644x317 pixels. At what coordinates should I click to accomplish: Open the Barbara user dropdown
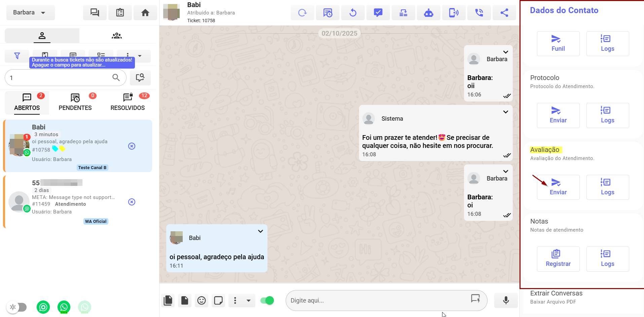point(30,13)
